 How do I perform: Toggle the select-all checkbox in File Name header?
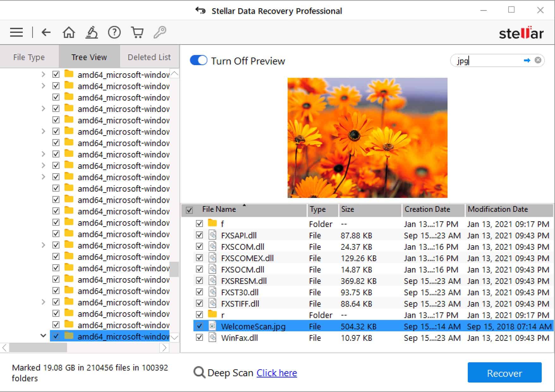click(189, 210)
